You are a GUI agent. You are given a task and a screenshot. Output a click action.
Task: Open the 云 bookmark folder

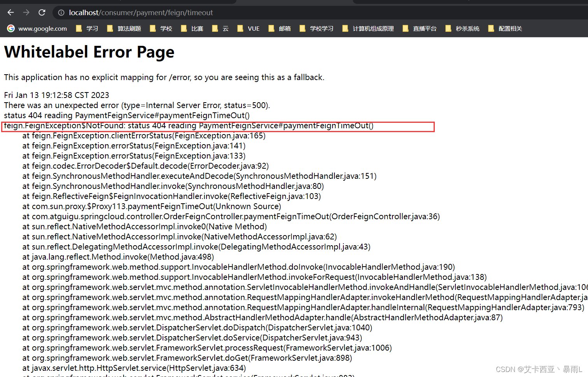click(220, 28)
